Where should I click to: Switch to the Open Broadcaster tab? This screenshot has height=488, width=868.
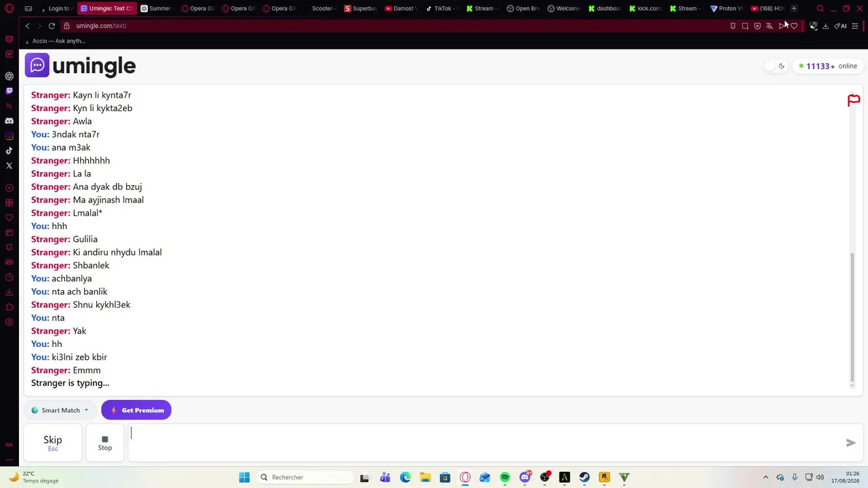point(523,9)
